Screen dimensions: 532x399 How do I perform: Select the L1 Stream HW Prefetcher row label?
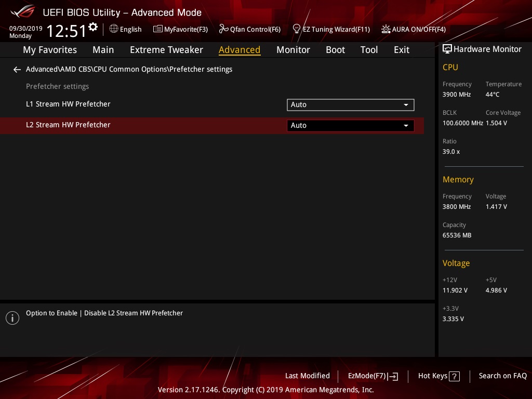coord(68,104)
